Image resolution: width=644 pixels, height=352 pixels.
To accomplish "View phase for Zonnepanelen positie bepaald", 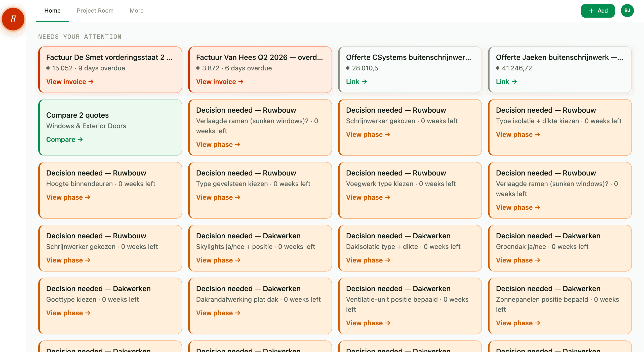I will tap(518, 323).
